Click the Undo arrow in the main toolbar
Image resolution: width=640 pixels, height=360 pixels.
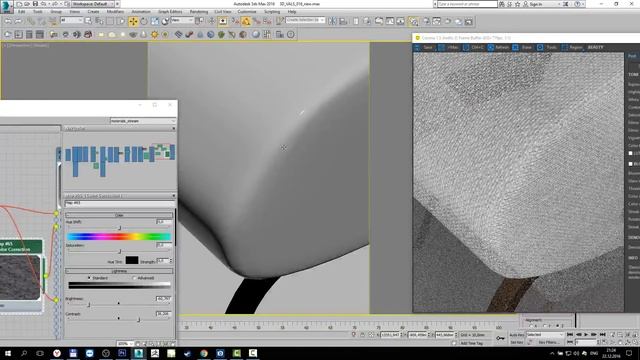click(x=8, y=21)
